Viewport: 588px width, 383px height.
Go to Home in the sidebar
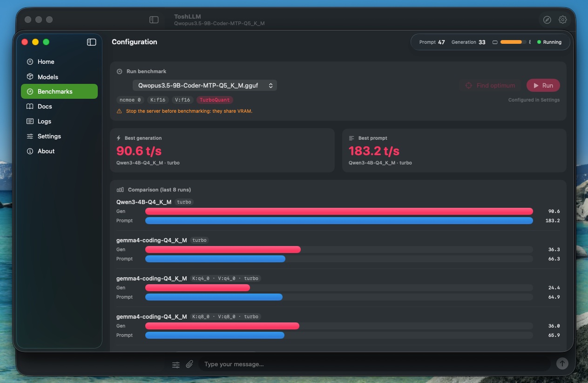pyautogui.click(x=59, y=62)
